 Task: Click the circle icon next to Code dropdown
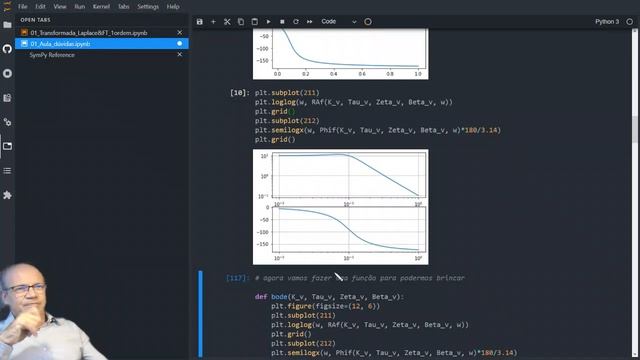point(368,22)
